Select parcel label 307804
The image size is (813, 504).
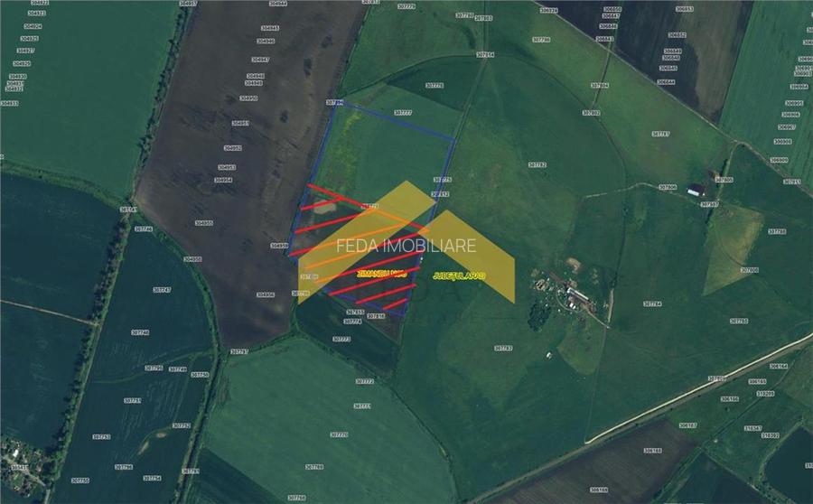pos(599,86)
